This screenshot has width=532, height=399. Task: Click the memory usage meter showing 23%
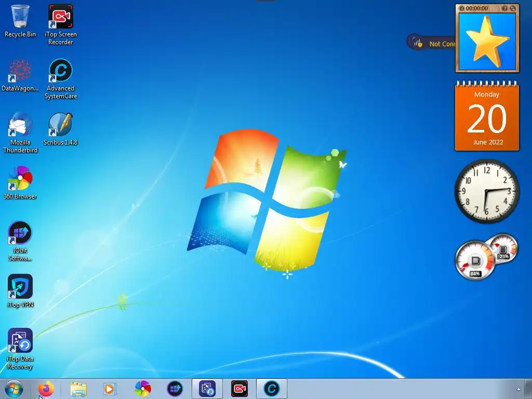tap(503, 248)
